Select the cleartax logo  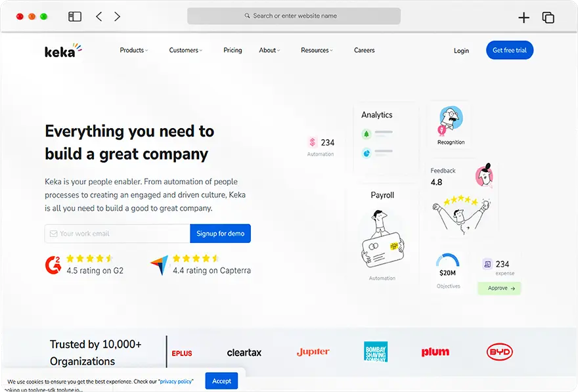(244, 352)
